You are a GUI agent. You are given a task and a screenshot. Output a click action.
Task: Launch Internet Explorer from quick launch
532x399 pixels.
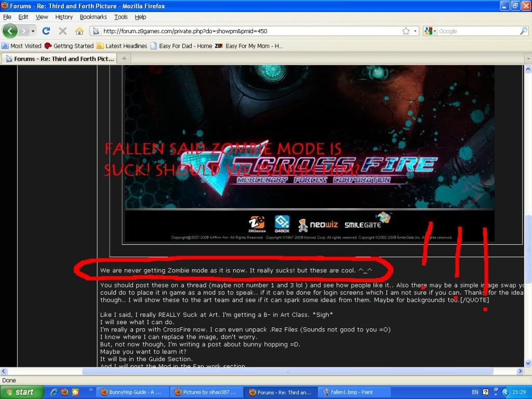click(54, 392)
